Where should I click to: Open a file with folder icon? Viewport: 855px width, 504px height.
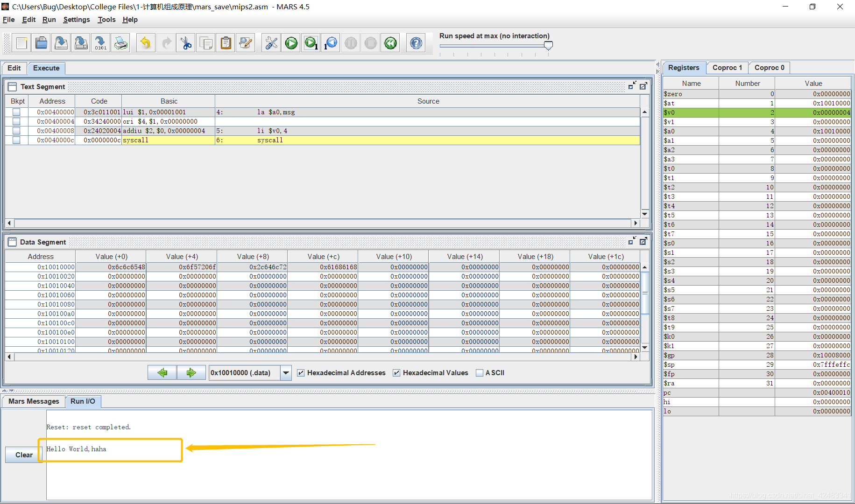[41, 43]
